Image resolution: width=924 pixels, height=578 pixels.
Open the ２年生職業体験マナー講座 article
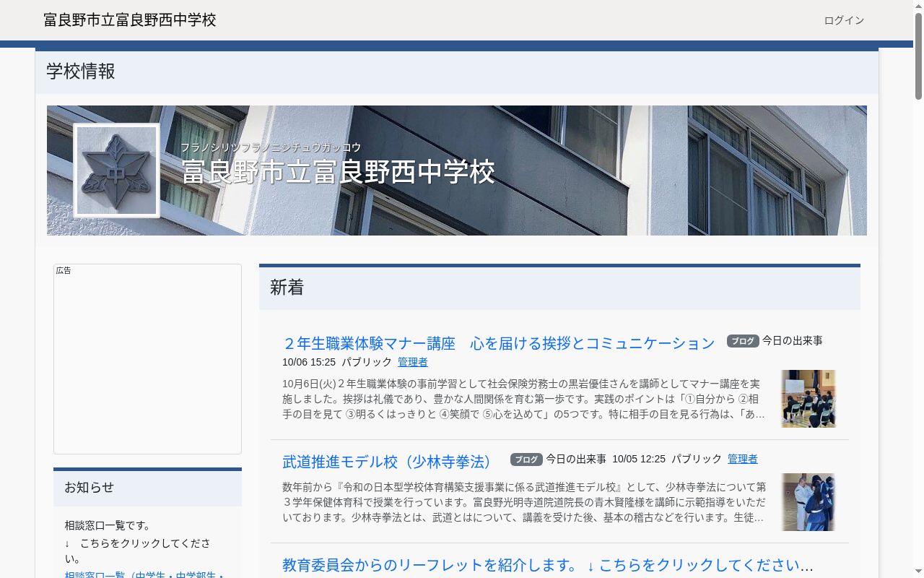[x=498, y=343]
